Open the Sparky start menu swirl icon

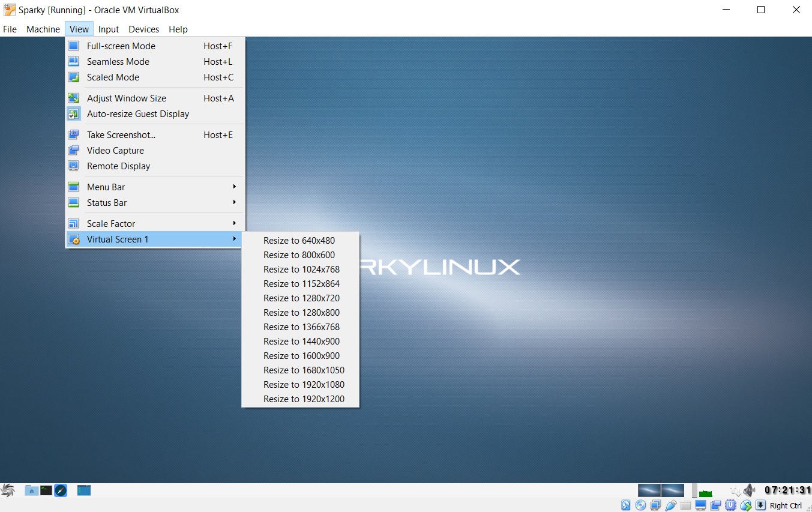(x=8, y=490)
